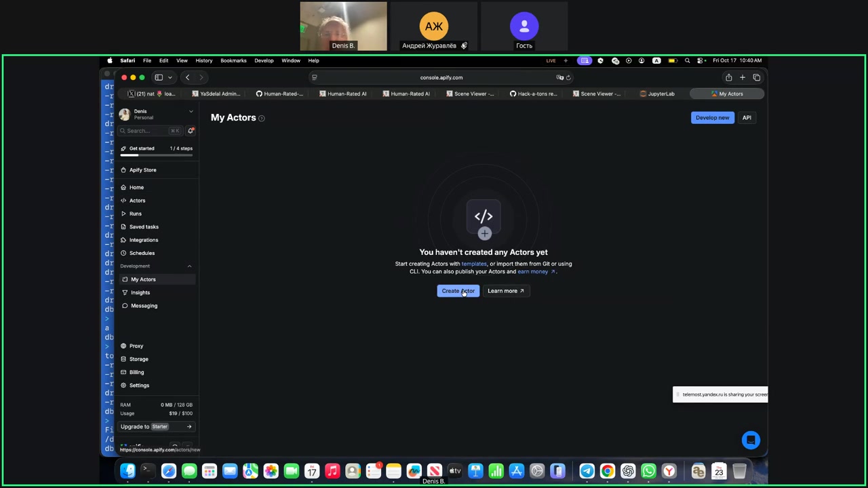
Task: Switch to the JupyterLab browser tab
Action: tap(656, 94)
